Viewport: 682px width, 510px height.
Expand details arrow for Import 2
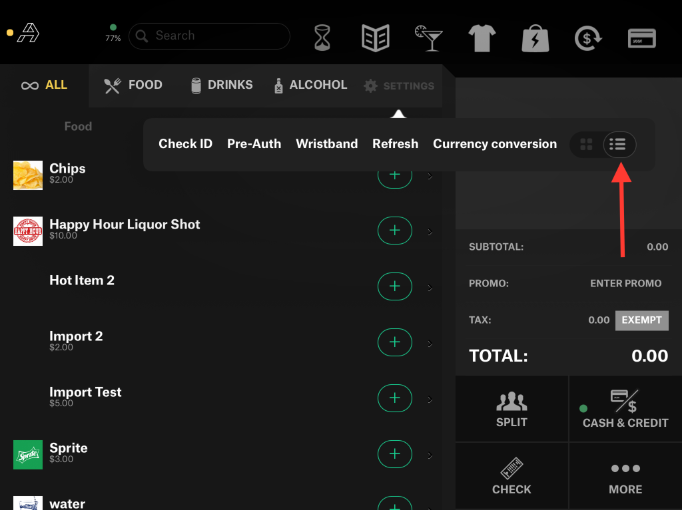tap(430, 344)
